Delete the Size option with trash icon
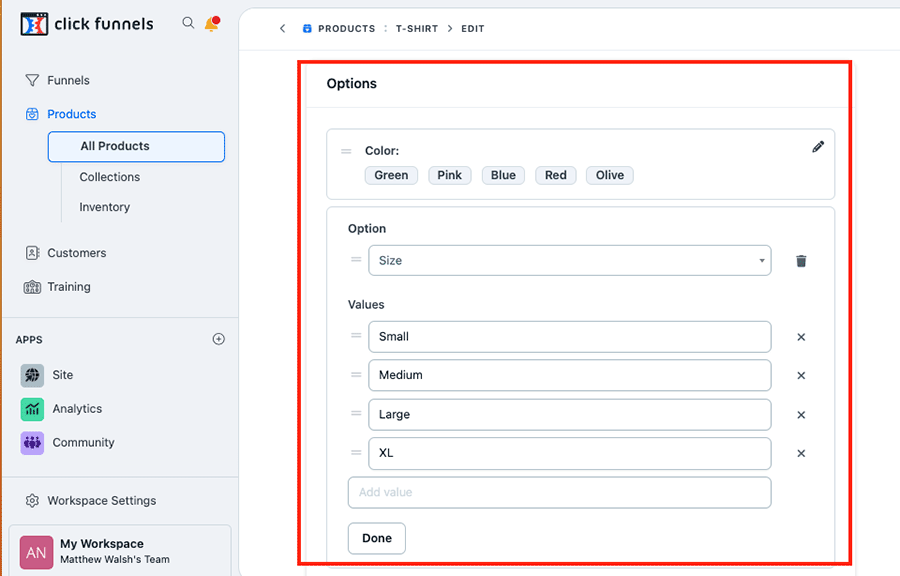This screenshot has width=900, height=576. click(801, 261)
